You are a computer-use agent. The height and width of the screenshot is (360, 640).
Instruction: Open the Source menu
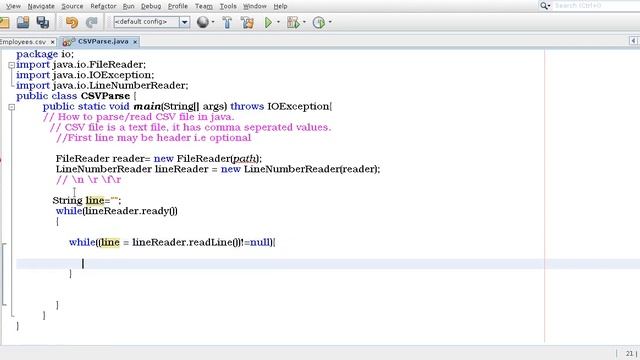72,6
